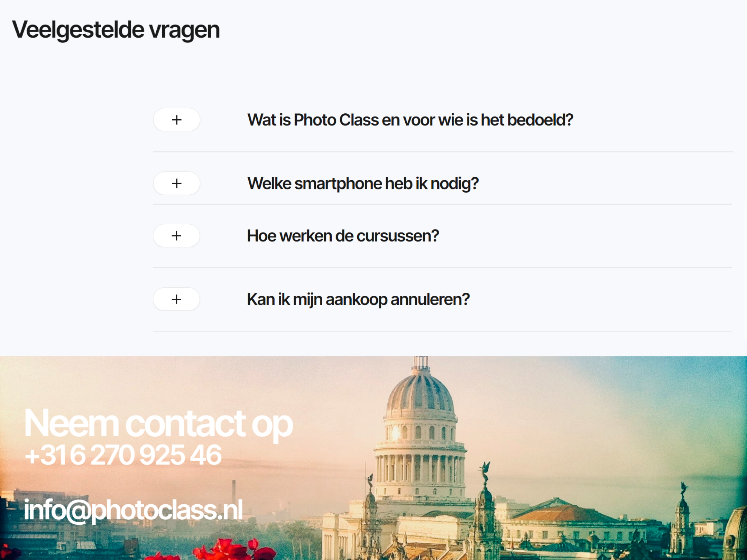The image size is (747, 560).
Task: Click the 'Veelgestelde vragen' heading
Action: tap(116, 30)
